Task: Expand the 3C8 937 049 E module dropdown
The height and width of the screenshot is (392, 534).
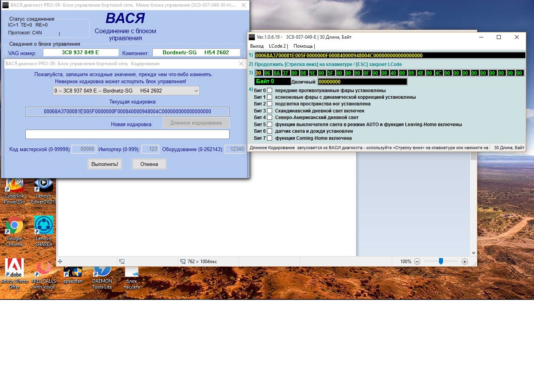Action: (x=126, y=91)
